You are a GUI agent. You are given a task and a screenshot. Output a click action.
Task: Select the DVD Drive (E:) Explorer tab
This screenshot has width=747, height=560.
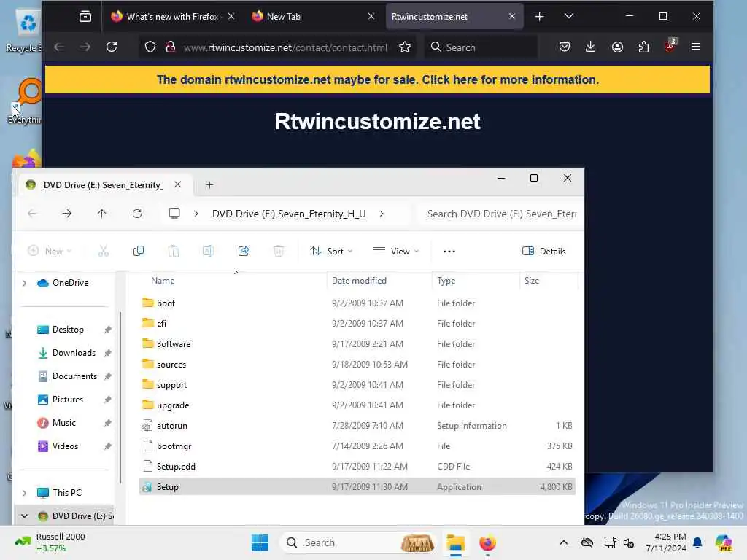tap(106, 184)
